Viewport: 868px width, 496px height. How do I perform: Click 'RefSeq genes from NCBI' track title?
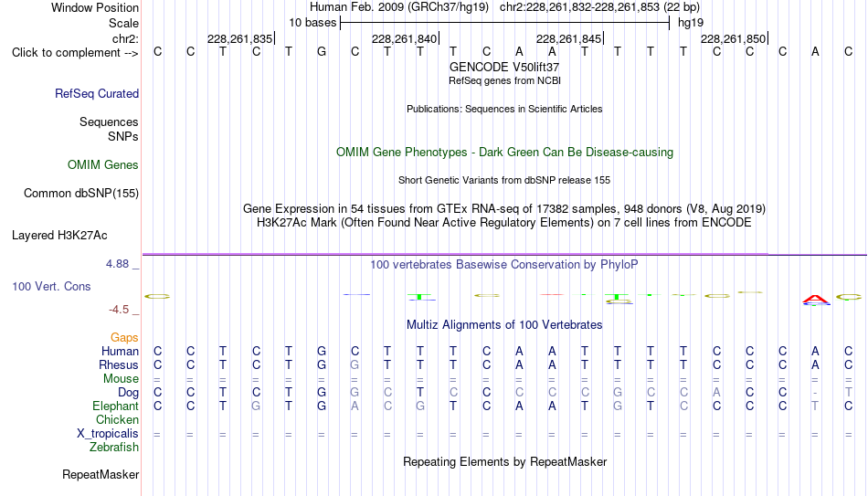(505, 80)
